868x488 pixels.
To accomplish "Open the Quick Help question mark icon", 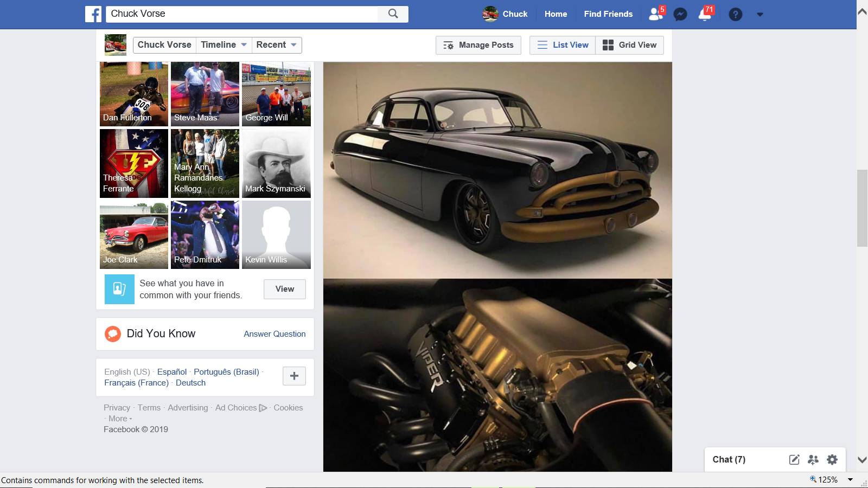I will [735, 15].
